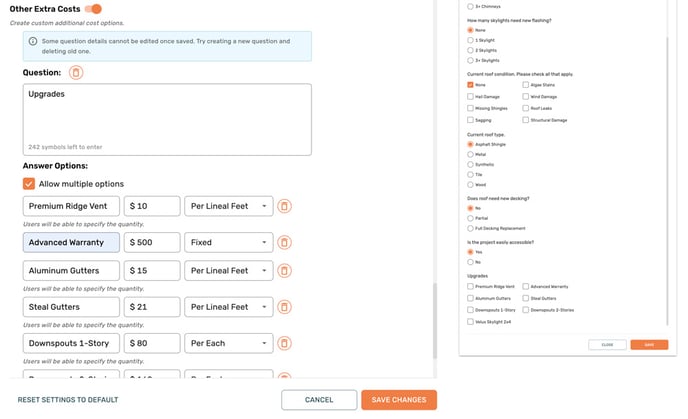This screenshot has width=688, height=419.
Task: Click the $ 15 price field
Action: pos(152,271)
